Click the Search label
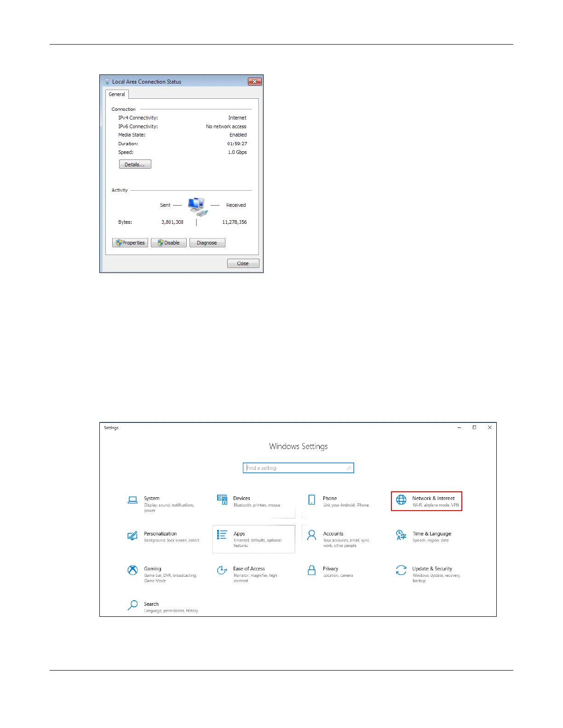Screen dimensions: 563x728 (x=151, y=604)
